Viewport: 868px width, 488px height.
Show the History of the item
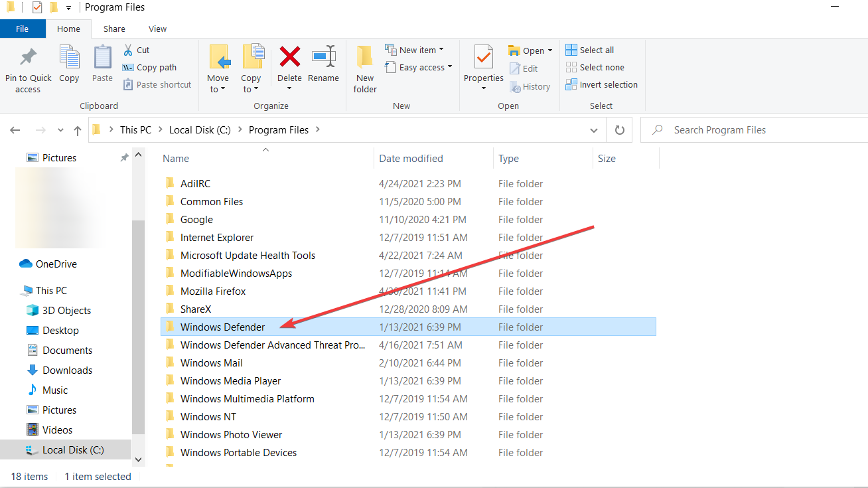[x=530, y=86]
